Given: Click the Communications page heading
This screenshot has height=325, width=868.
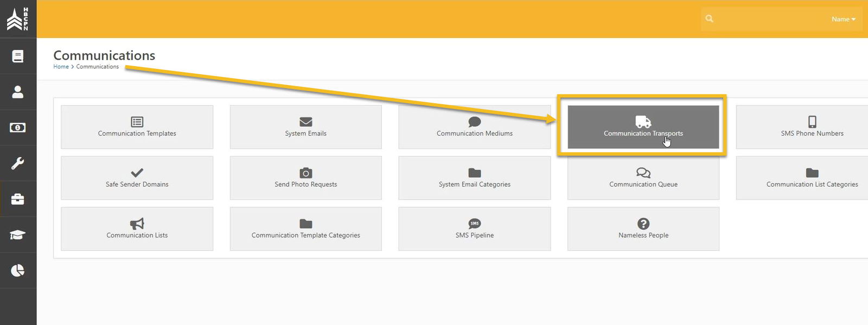Looking at the screenshot, I should pos(104,55).
